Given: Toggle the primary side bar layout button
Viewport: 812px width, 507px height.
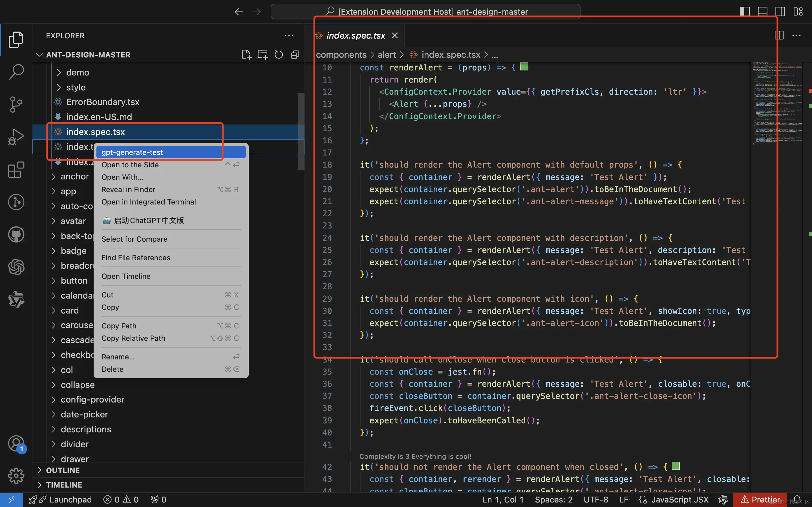Looking at the screenshot, I should click(745, 11).
